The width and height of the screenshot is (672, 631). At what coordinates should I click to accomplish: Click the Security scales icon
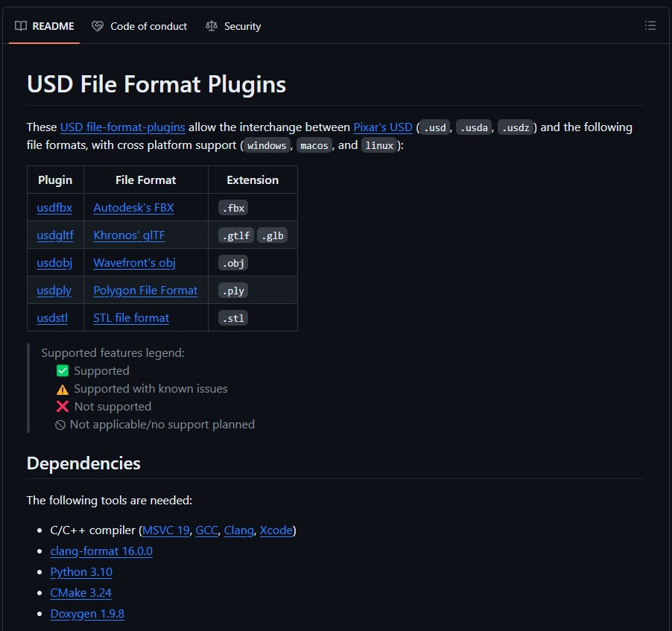[212, 26]
